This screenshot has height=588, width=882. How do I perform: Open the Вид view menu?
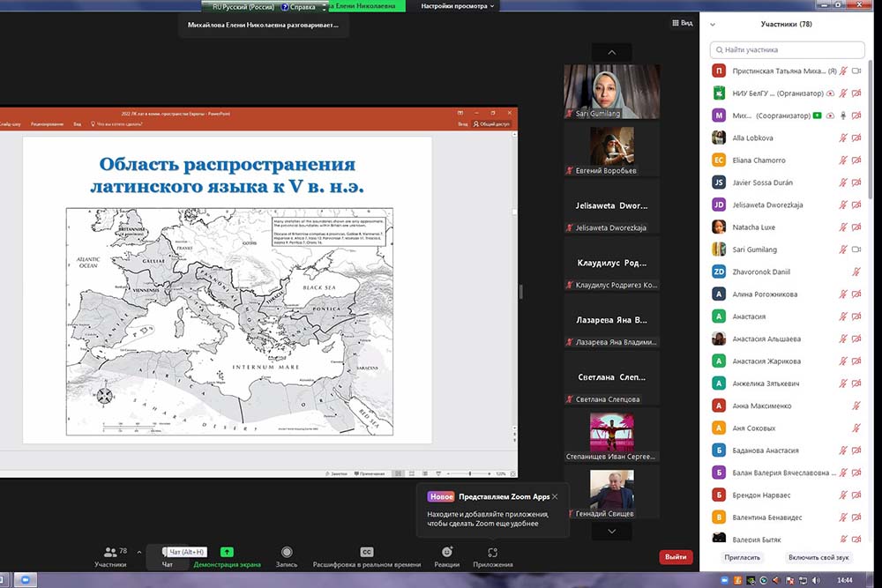coord(681,23)
